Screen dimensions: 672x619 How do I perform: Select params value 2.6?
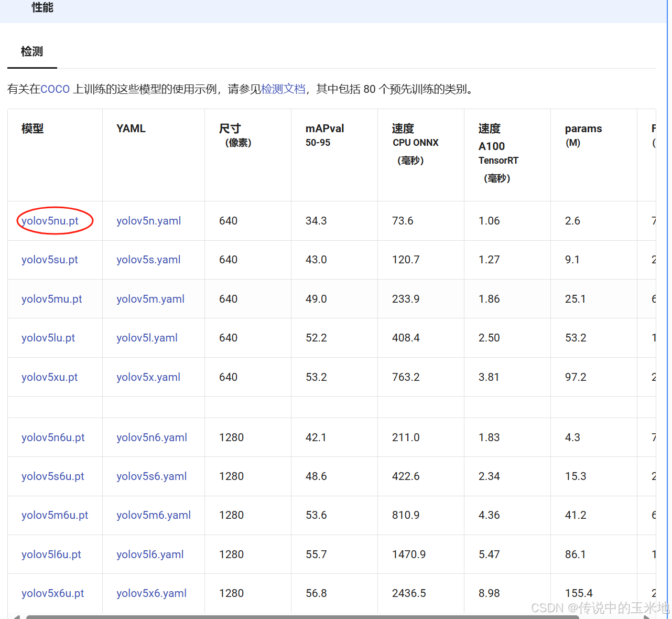tap(572, 221)
